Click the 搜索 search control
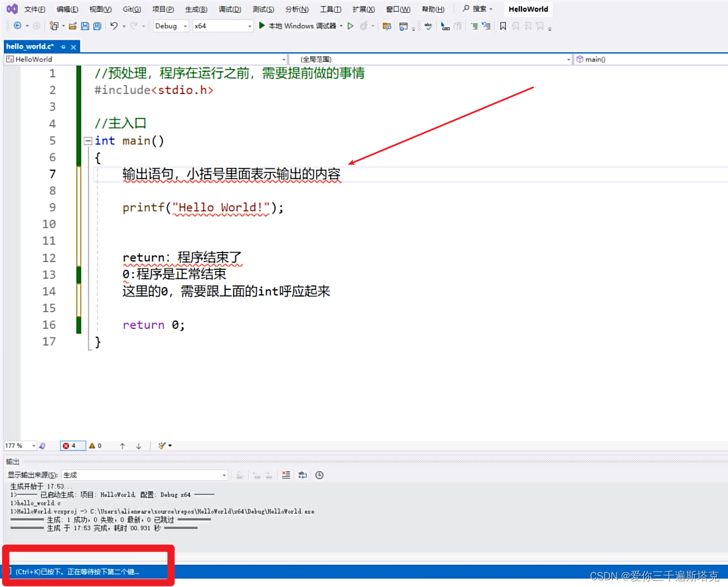This screenshot has width=728, height=587. tap(476, 9)
